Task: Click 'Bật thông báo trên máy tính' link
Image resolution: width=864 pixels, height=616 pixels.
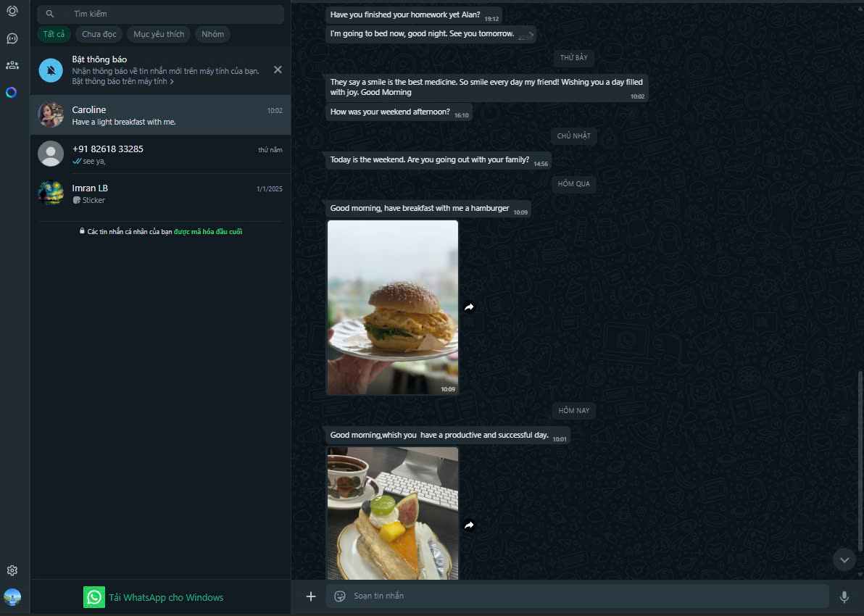Action: (x=122, y=82)
